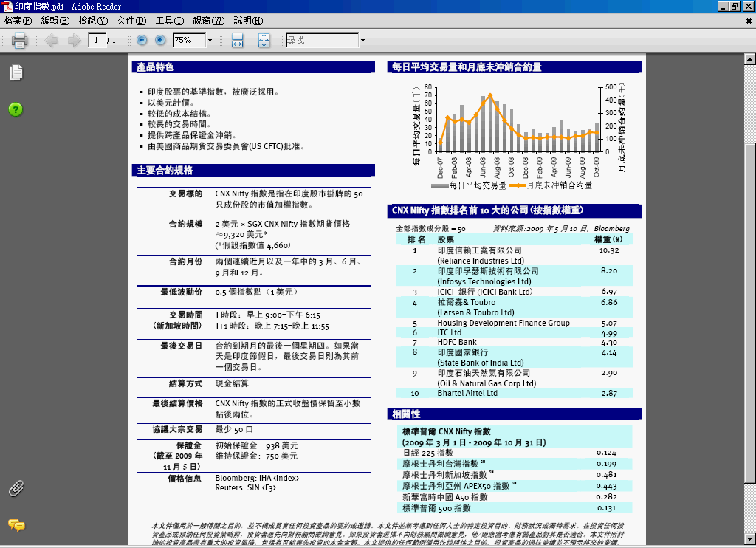
Task: Click the 尋找 search box
Action: point(322,40)
